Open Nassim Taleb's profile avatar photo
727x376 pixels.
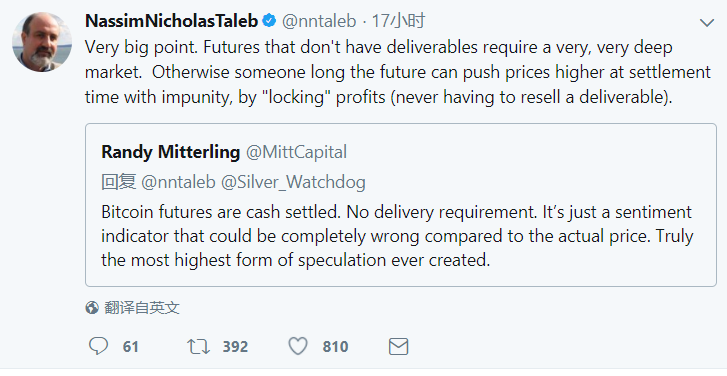point(42,42)
